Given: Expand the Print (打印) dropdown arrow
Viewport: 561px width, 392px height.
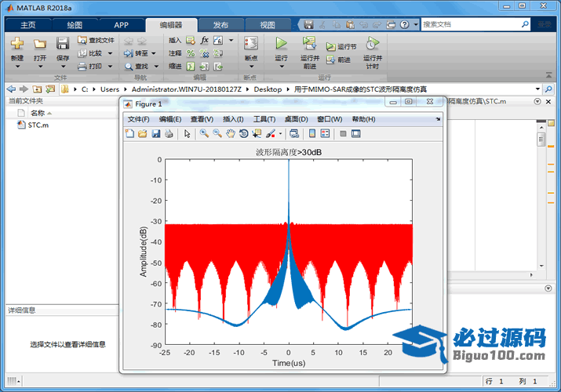Looking at the screenshot, I should tap(110, 66).
